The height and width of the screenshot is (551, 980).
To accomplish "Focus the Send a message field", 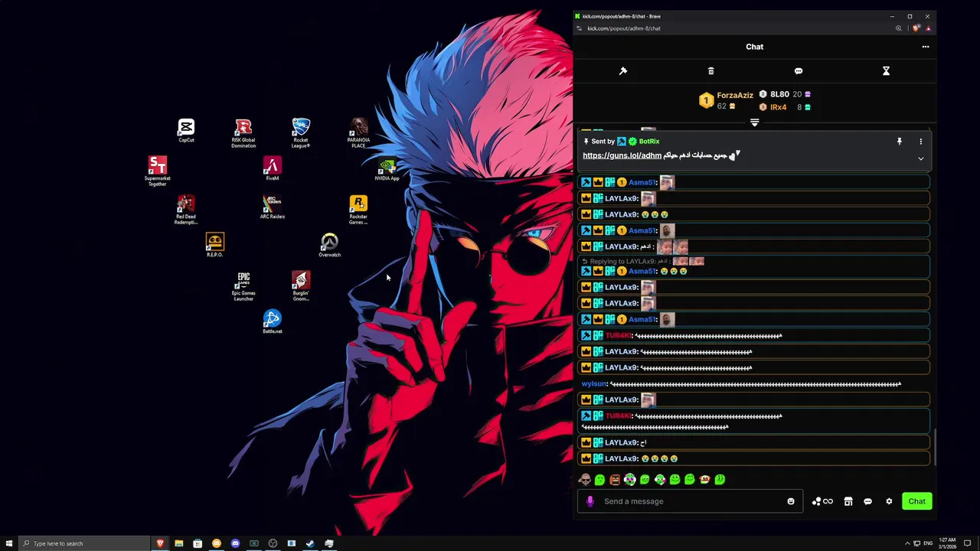I will click(x=691, y=501).
